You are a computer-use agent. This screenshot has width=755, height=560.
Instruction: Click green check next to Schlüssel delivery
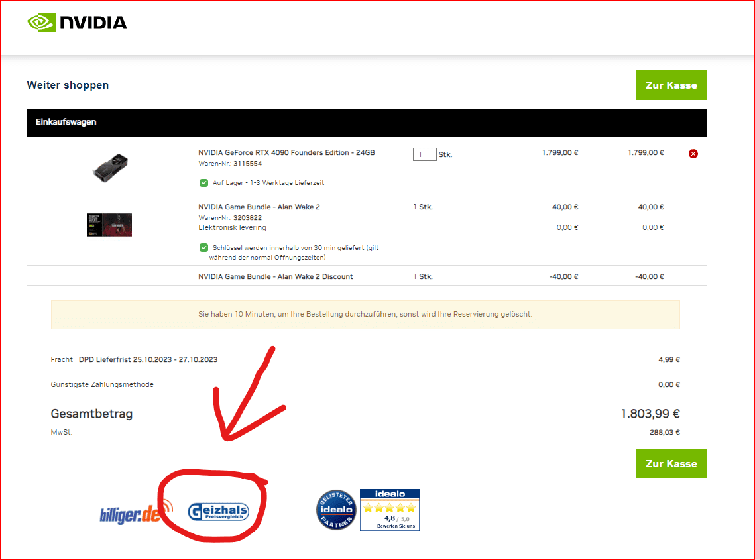tap(203, 247)
